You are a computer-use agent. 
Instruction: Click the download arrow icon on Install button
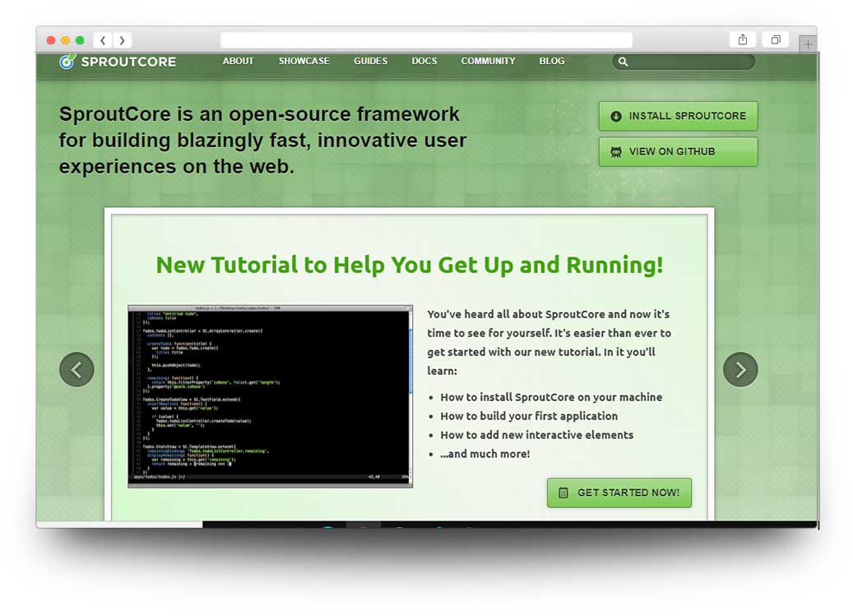point(616,116)
